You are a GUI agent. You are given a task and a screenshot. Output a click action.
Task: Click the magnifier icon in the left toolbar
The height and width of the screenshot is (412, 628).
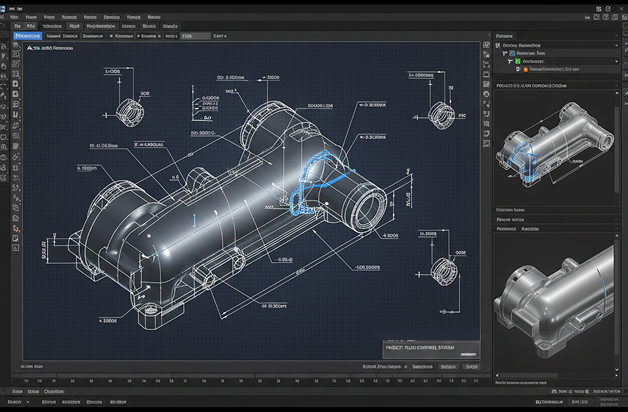pos(16,230)
